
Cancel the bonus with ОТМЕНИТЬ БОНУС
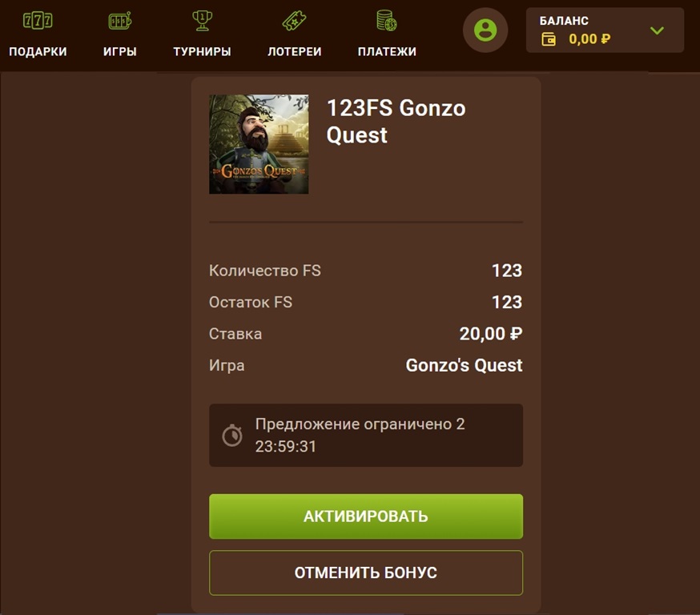366,573
